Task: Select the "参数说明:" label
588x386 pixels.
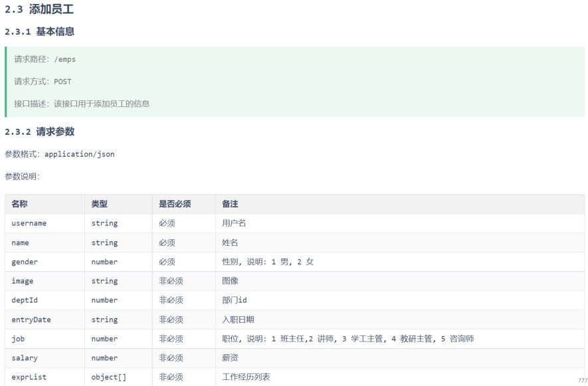Action: pos(22,176)
